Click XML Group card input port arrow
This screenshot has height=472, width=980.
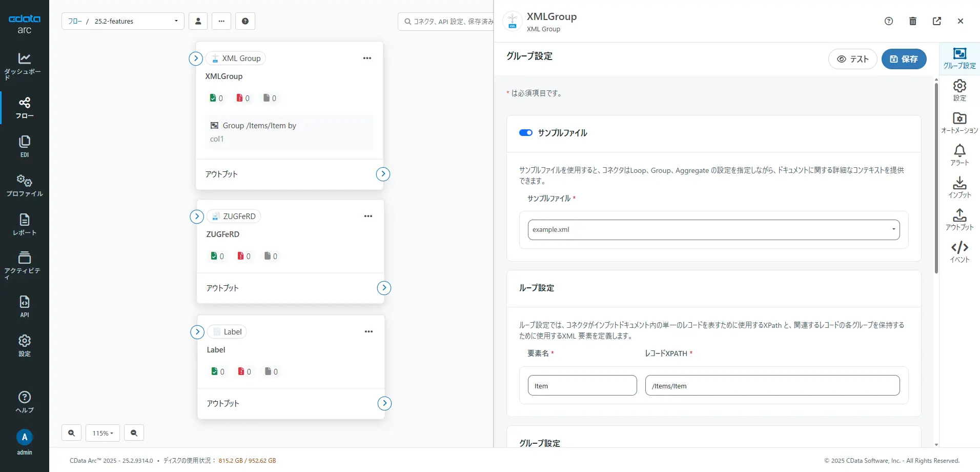[196, 58]
